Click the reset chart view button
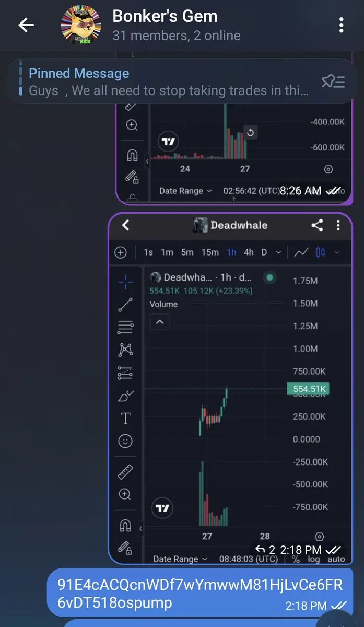This screenshot has height=627, width=364. [251, 133]
